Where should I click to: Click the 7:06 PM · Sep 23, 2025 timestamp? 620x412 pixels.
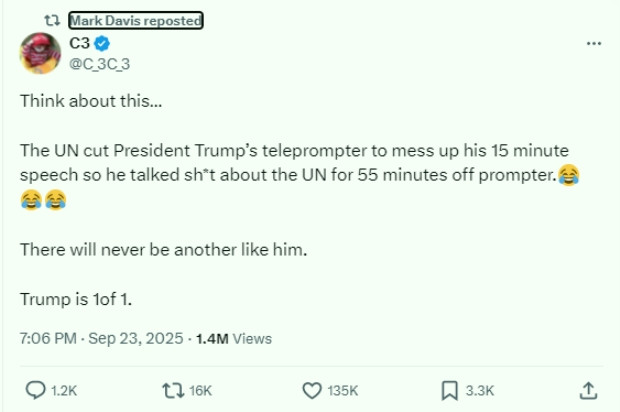(x=98, y=339)
